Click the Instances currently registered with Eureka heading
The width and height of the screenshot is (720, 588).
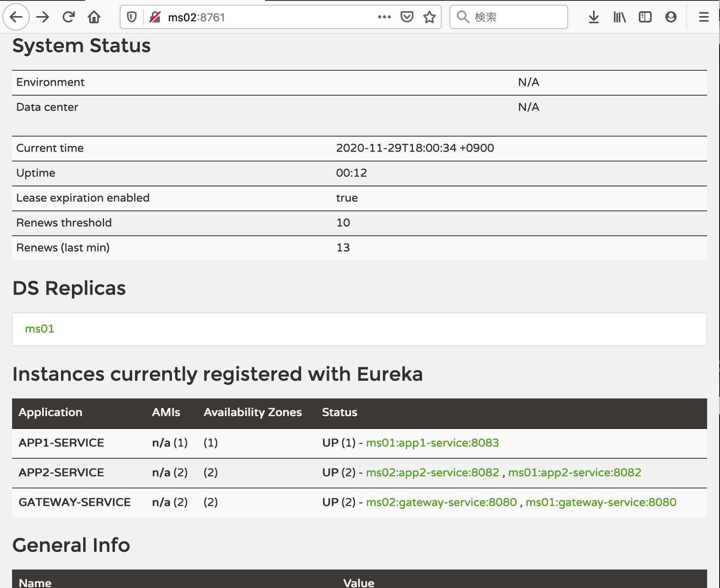pyautogui.click(x=218, y=374)
